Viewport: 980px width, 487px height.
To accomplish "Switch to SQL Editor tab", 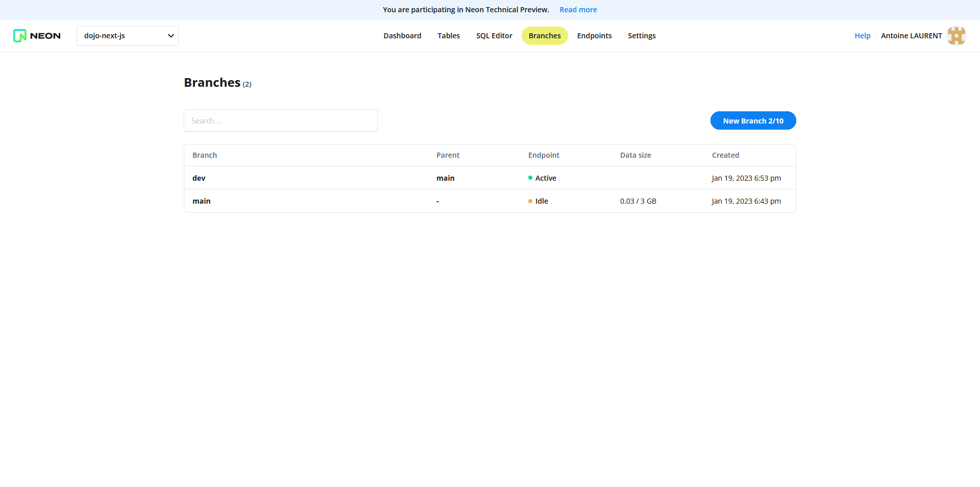I will tap(494, 36).
